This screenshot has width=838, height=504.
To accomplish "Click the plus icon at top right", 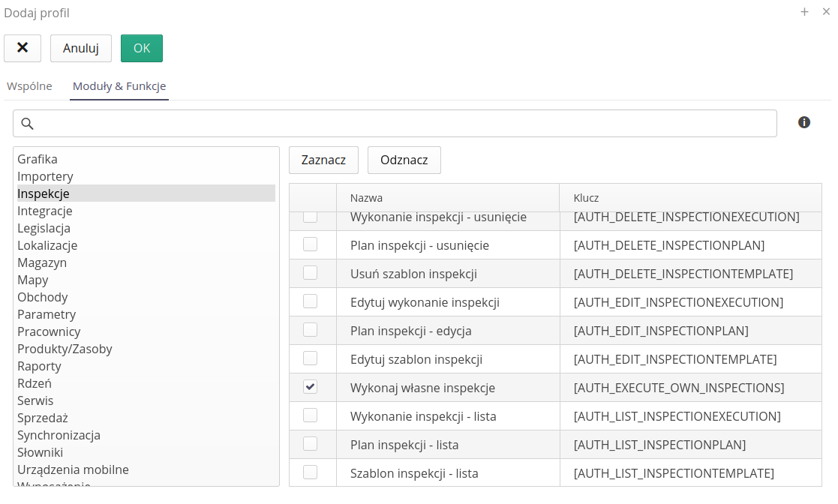I will click(x=804, y=12).
